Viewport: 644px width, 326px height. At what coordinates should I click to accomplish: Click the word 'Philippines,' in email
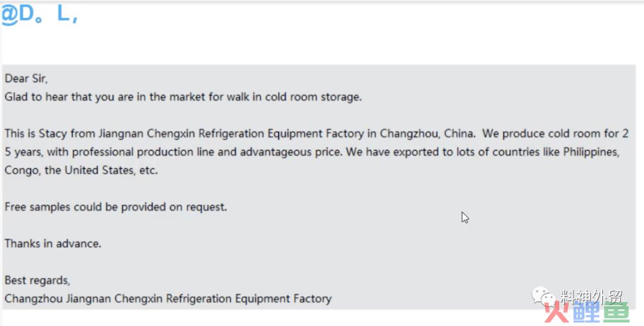pos(592,152)
